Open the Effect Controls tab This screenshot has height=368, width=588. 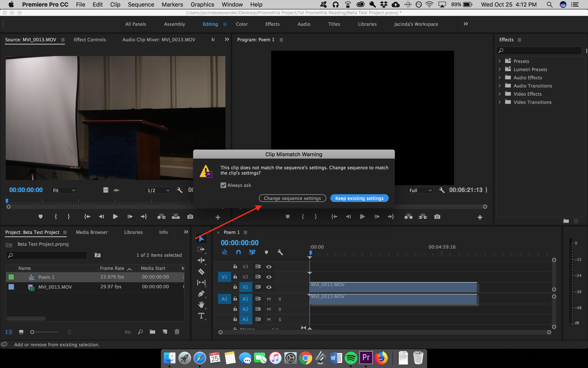(90, 40)
